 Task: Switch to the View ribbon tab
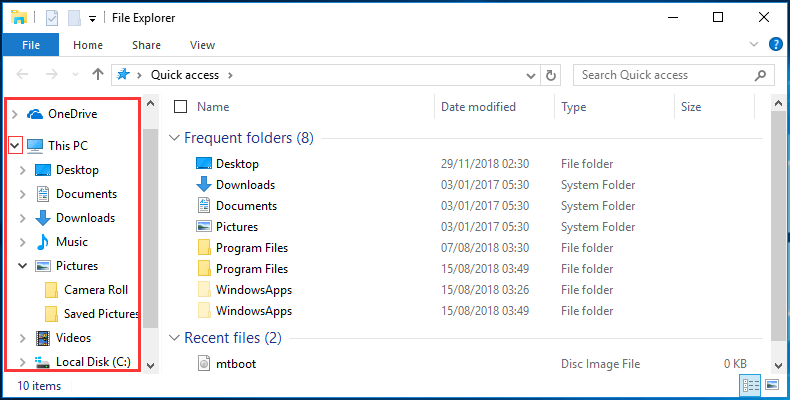[203, 45]
